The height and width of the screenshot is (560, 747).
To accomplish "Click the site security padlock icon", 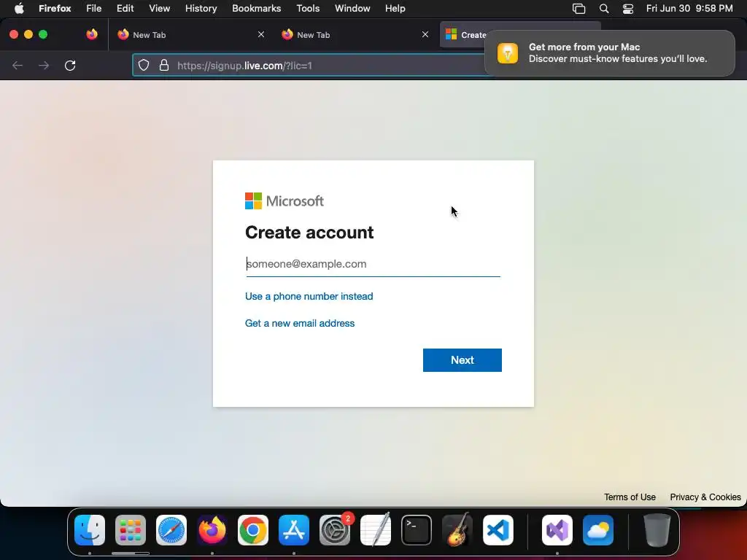I will 164,65.
